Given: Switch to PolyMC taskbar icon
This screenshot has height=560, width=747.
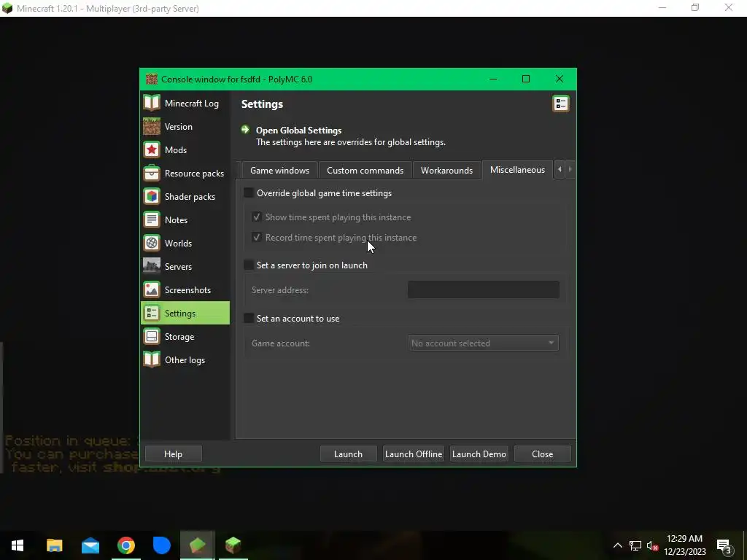Looking at the screenshot, I should [x=197, y=545].
